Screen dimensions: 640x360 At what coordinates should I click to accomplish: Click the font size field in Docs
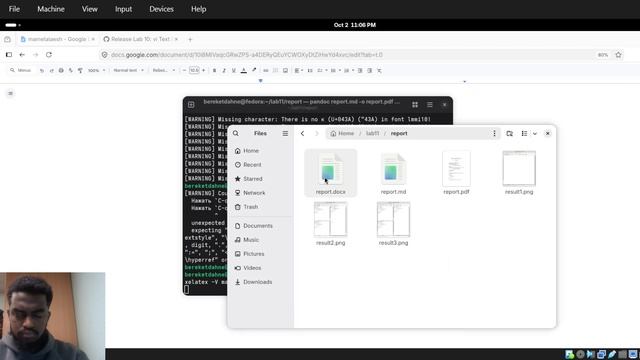coord(194,71)
